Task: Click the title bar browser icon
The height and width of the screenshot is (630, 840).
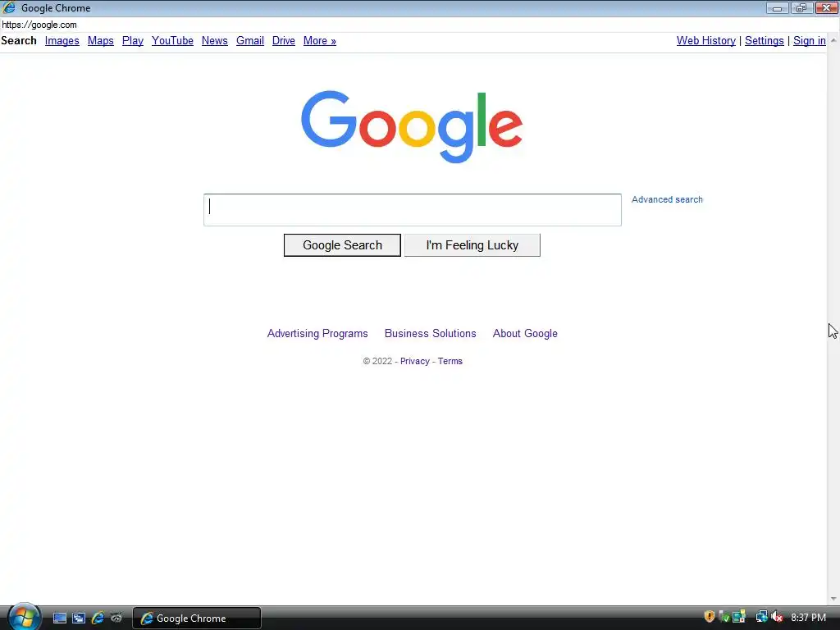Action: point(9,7)
